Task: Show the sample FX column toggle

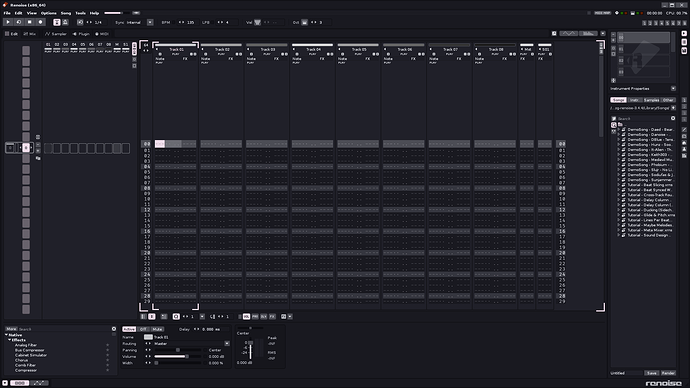Action: [x=272, y=316]
